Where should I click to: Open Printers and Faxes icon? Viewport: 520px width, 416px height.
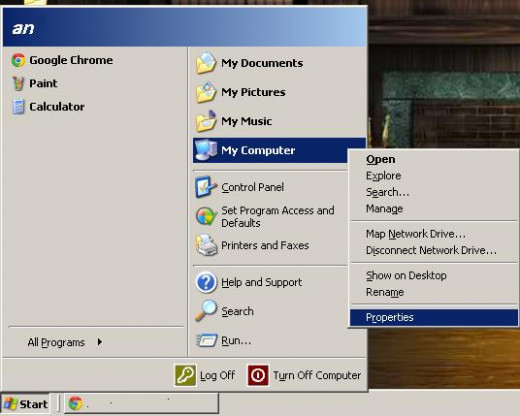(x=206, y=245)
